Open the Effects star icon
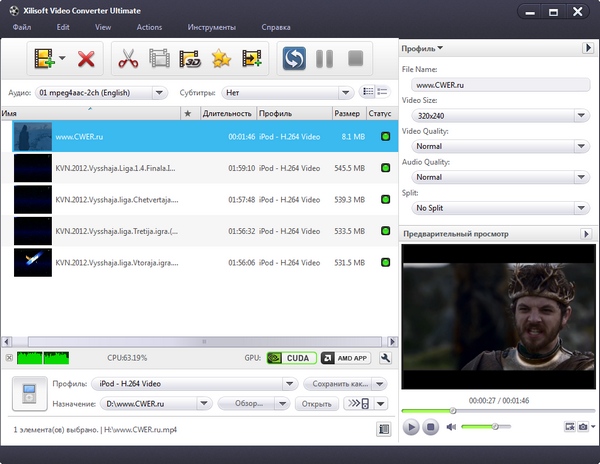This screenshot has width=600, height=464. [x=221, y=59]
